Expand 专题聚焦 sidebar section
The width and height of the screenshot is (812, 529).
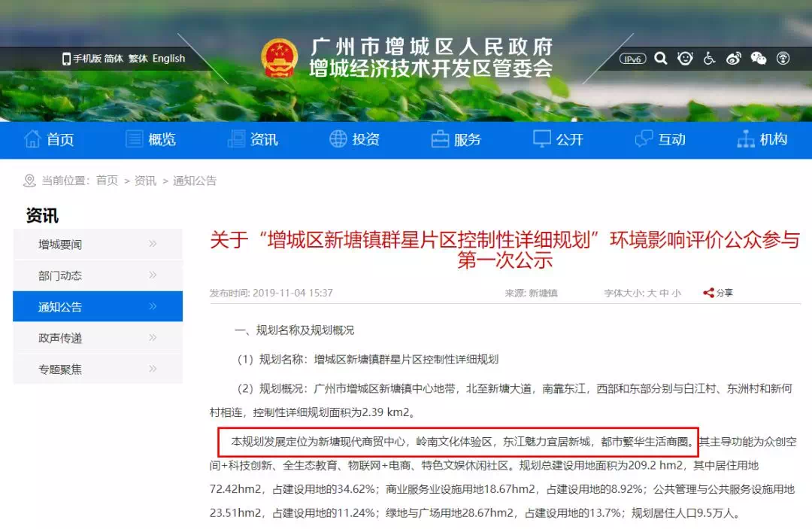pyautogui.click(x=98, y=369)
